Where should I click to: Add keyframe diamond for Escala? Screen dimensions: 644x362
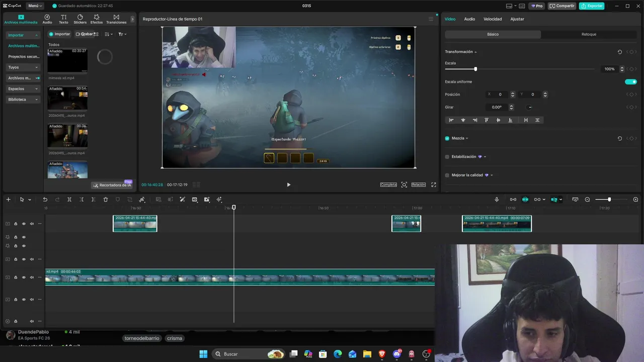pyautogui.click(x=632, y=69)
